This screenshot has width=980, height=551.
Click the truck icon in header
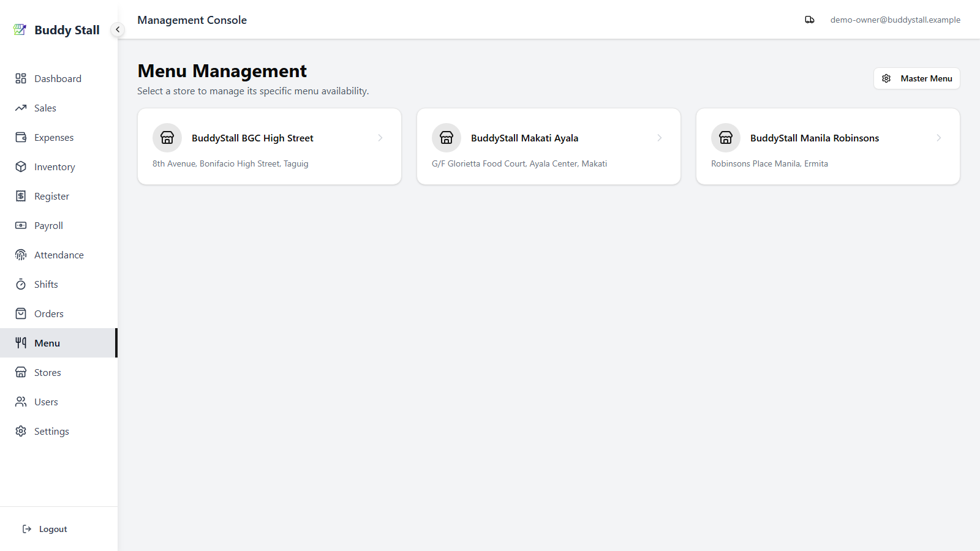point(810,20)
